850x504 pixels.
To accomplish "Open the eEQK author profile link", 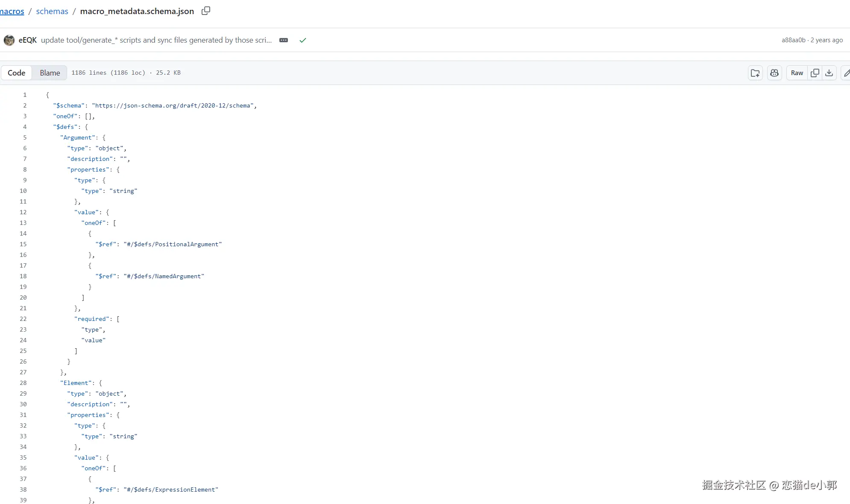I will (x=27, y=40).
